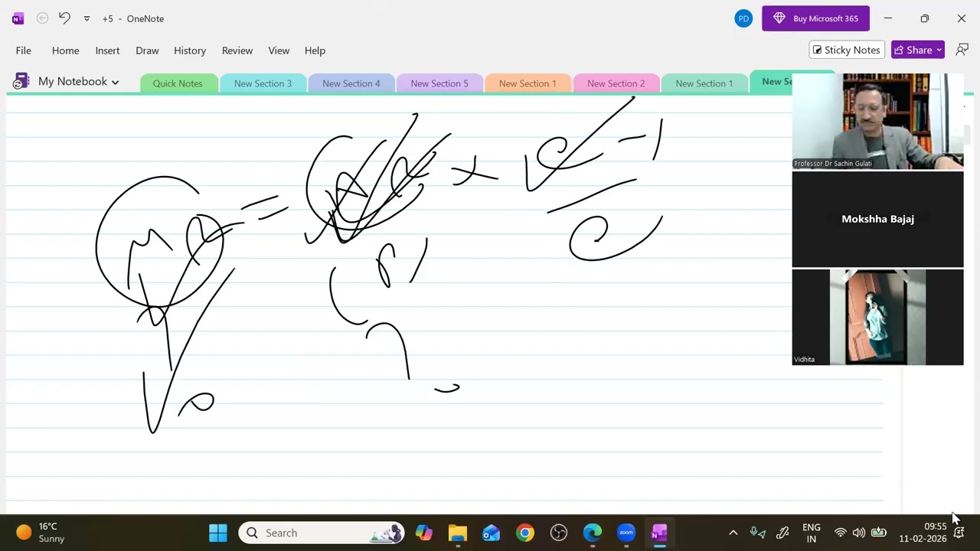Viewport: 980px width, 551px height.
Task: Open Wi-Fi network settings icon
Action: pos(841,533)
